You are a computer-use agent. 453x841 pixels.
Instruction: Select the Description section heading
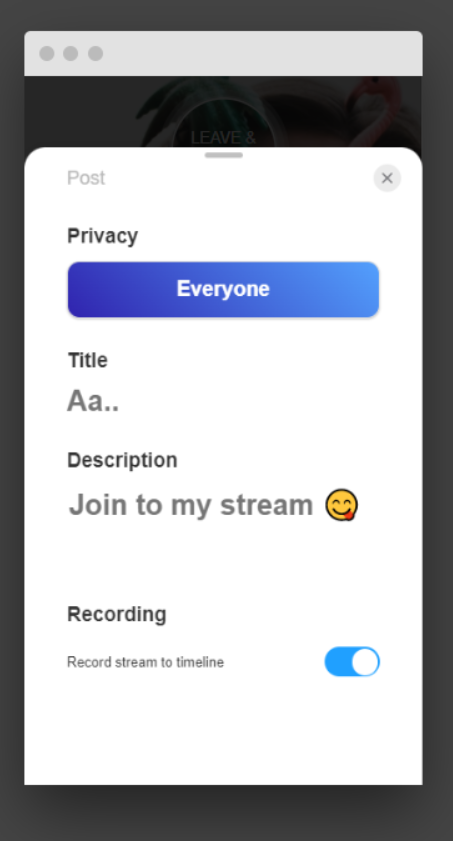tap(122, 460)
